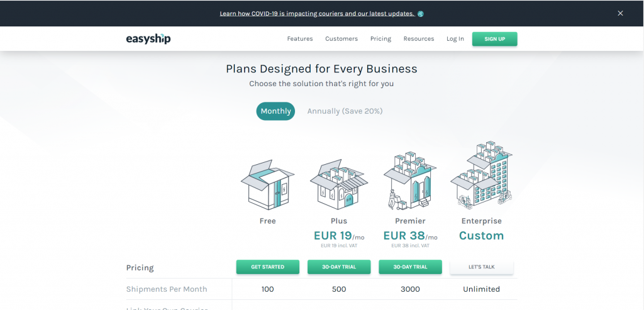Screen dimensions: 644x310
Task: Click the "500" shipments value
Action: tap(339, 289)
